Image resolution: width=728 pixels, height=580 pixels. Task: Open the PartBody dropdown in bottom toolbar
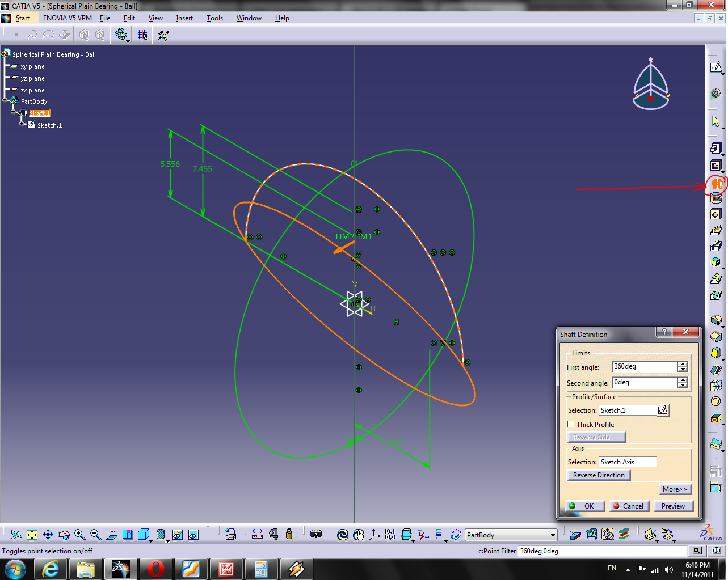point(553,535)
